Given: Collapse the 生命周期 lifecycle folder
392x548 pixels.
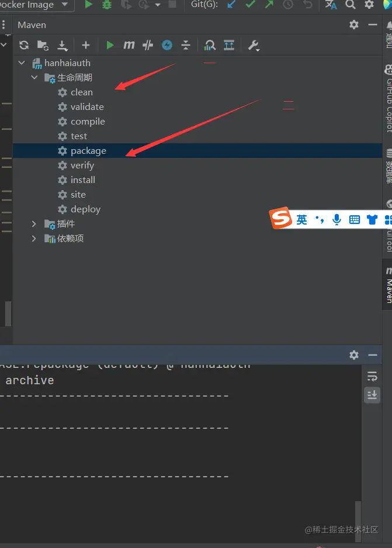Looking at the screenshot, I should [x=34, y=77].
